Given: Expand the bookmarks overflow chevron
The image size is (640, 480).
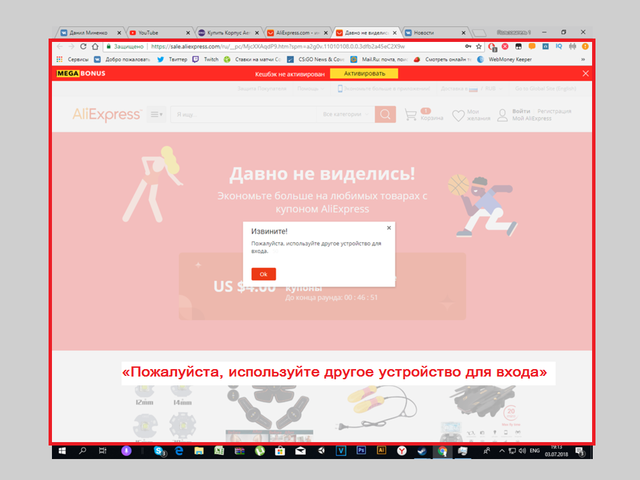Looking at the screenshot, I should (x=583, y=60).
